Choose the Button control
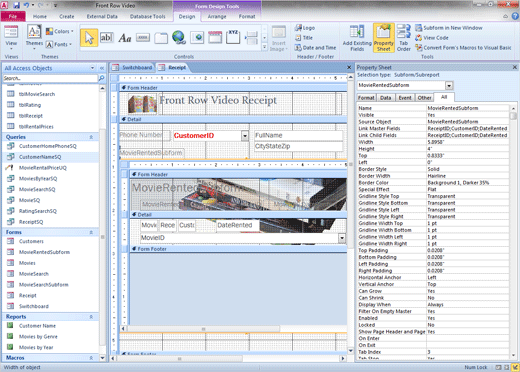 [x=142, y=38]
